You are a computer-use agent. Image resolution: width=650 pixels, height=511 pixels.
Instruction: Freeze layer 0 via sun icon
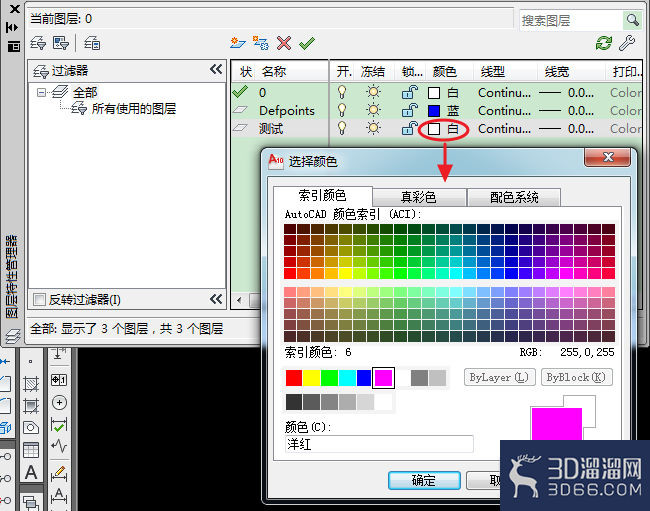tap(373, 92)
